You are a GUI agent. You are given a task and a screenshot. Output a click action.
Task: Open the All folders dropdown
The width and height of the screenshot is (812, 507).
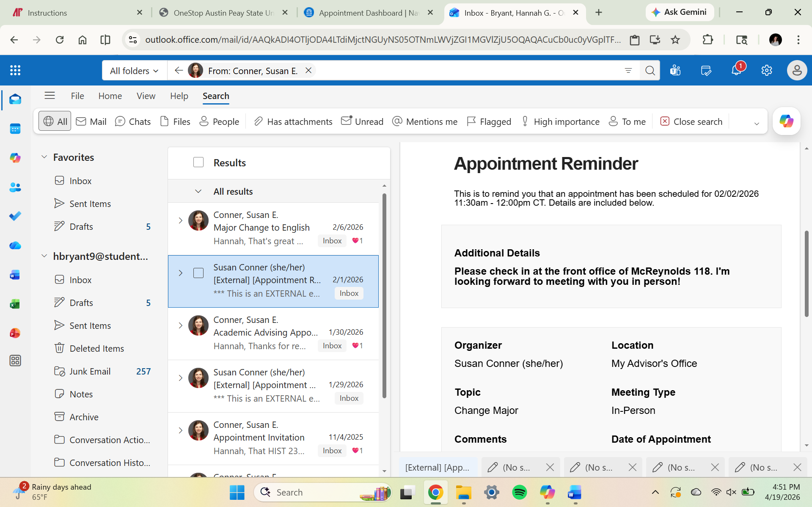tap(134, 70)
